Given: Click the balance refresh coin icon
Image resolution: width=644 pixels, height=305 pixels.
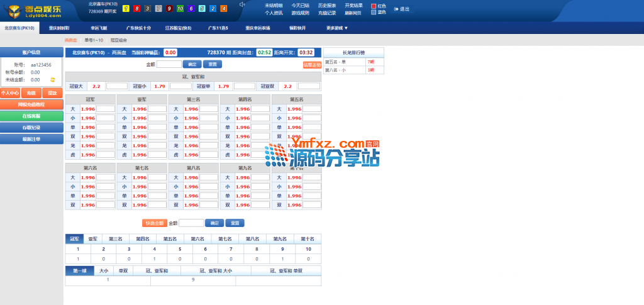Looking at the screenshot, I should coord(53,80).
